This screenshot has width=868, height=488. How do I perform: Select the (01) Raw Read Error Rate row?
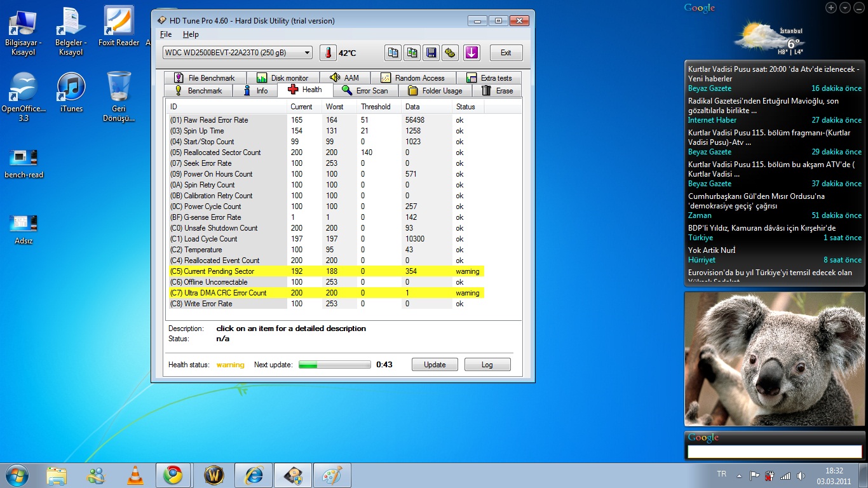(326, 120)
